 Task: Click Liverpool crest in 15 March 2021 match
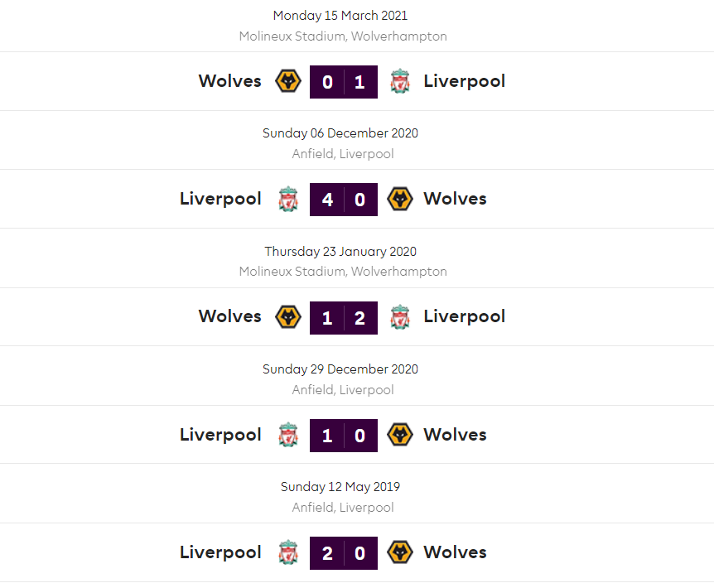point(400,81)
